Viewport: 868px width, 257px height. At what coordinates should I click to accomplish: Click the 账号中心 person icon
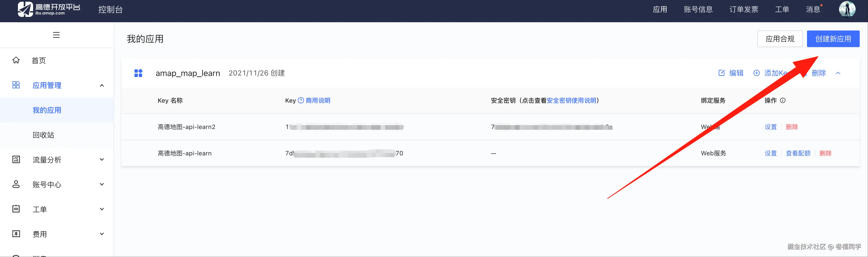[16, 184]
